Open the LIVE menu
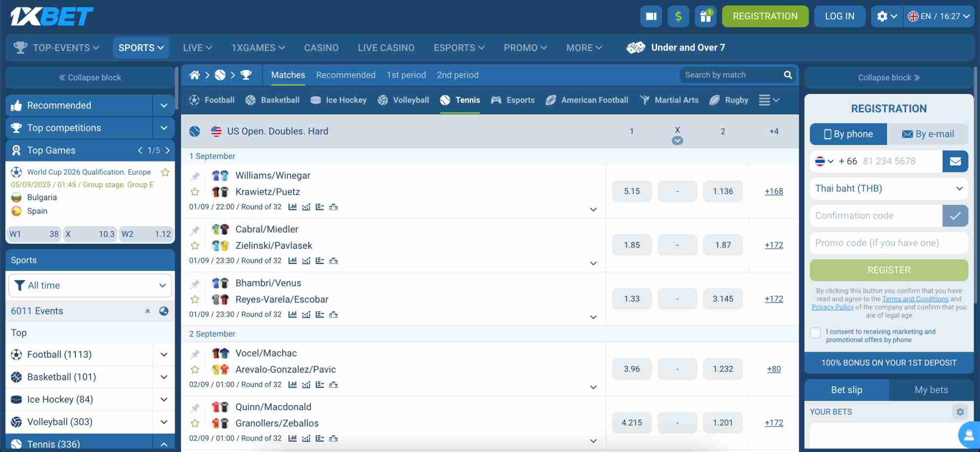The image size is (980, 452). (x=197, y=48)
